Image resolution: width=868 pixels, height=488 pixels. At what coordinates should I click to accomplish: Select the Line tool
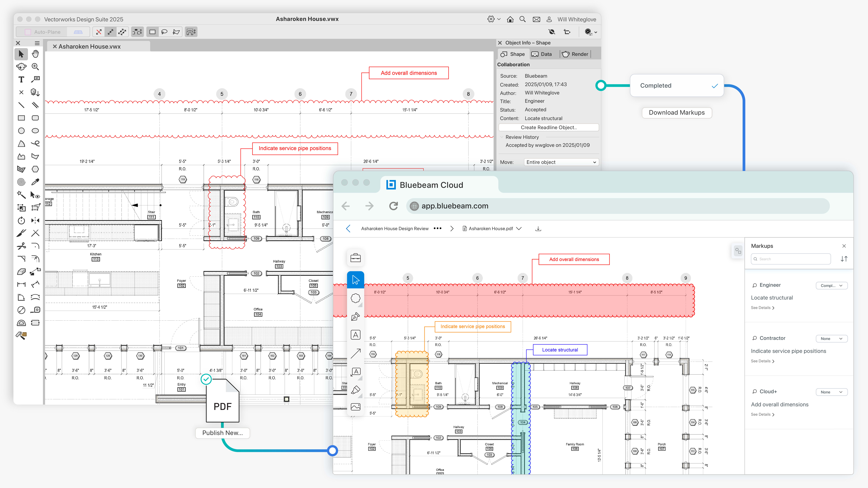click(21, 105)
